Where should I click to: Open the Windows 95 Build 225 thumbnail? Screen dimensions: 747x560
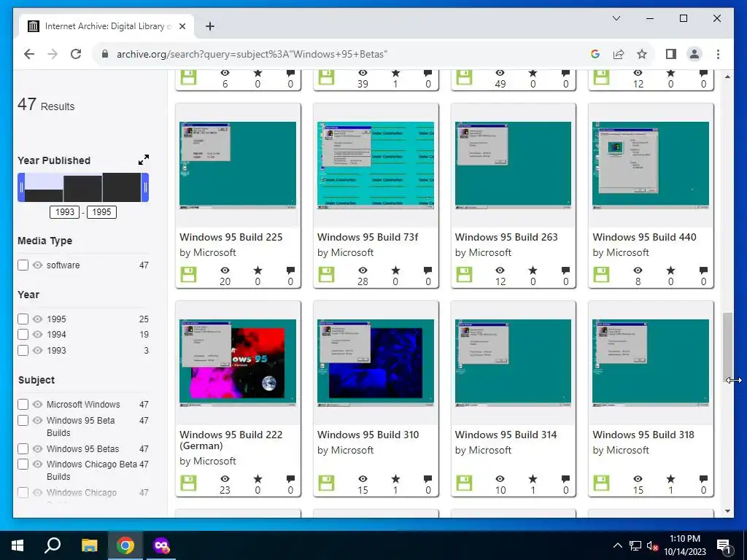[238, 166]
